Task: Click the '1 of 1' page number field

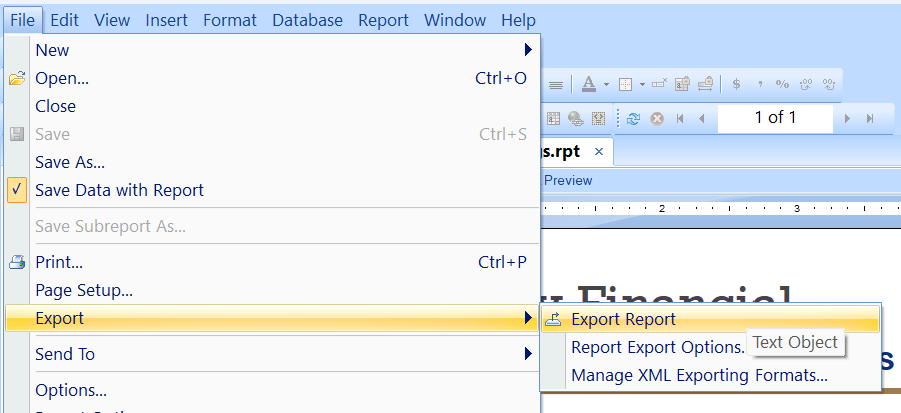Action: pyautogui.click(x=775, y=118)
